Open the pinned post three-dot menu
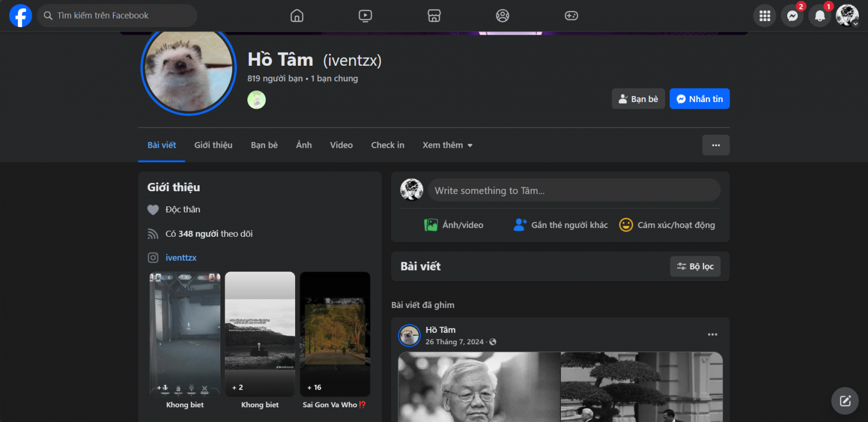Image resolution: width=868 pixels, height=422 pixels. (712, 335)
